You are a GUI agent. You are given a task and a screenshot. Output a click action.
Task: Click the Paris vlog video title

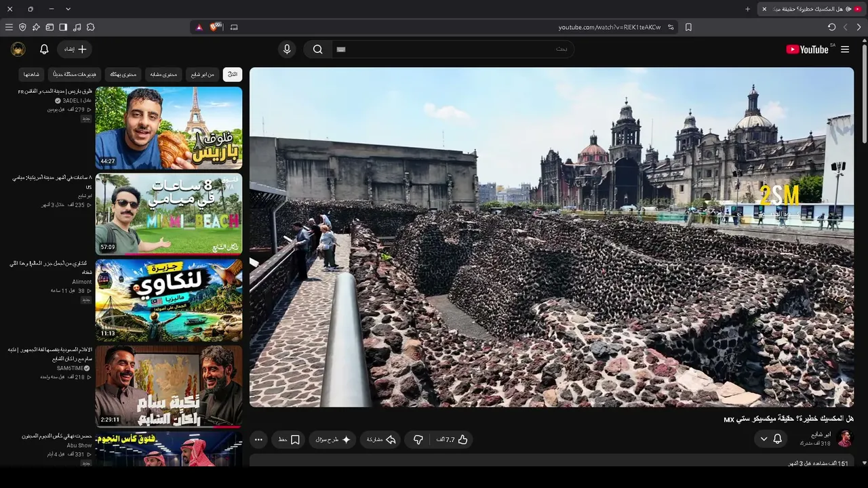pos(55,91)
